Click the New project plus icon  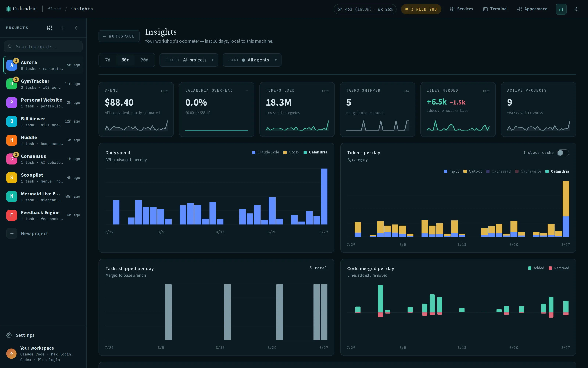coord(12,233)
